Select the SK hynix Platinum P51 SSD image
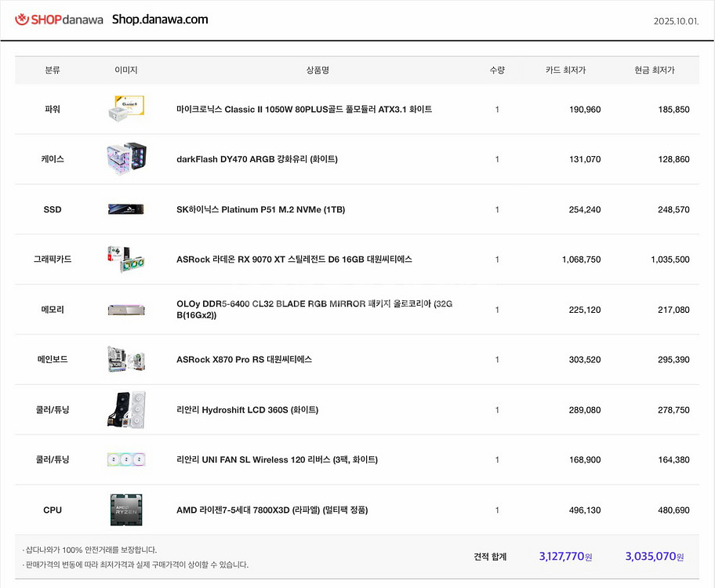Viewport: 715px width, 588px height. [126, 209]
